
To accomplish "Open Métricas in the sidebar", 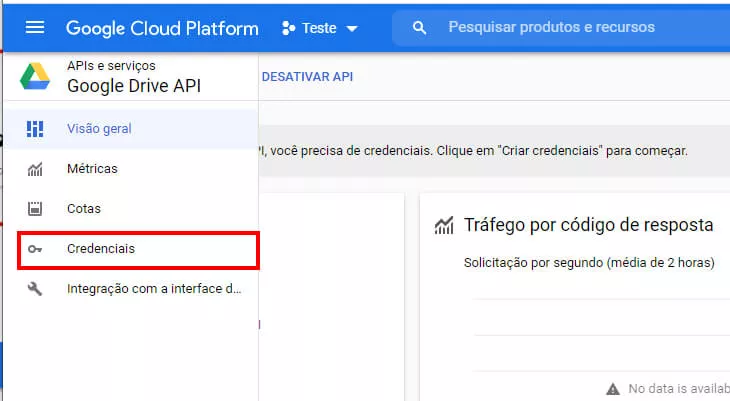I will (131, 169).
